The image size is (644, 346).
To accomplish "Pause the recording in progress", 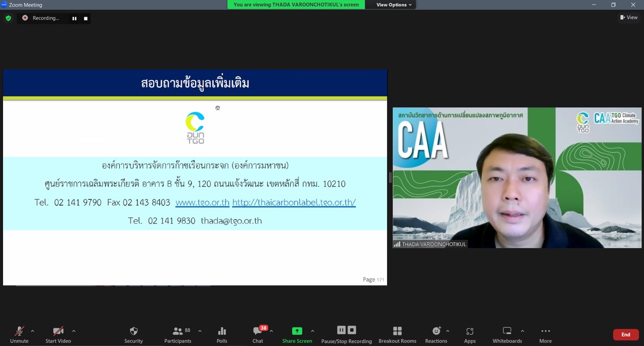I will [74, 18].
